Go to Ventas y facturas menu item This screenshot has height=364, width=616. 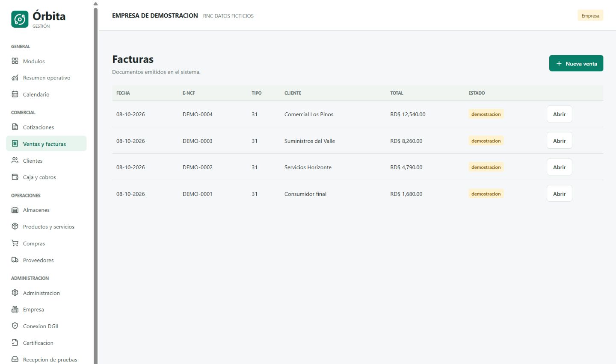tap(46, 144)
